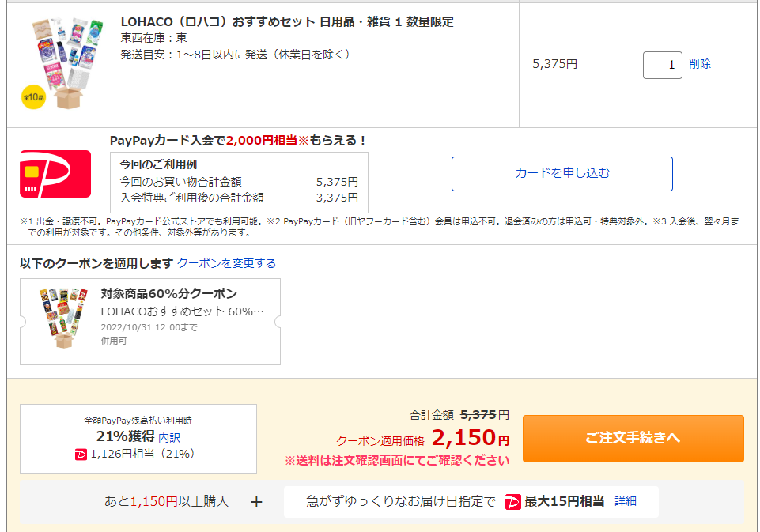The width and height of the screenshot is (760, 532).
Task: Select the LOHACO おすすめセット product title link
Action: pos(286,22)
